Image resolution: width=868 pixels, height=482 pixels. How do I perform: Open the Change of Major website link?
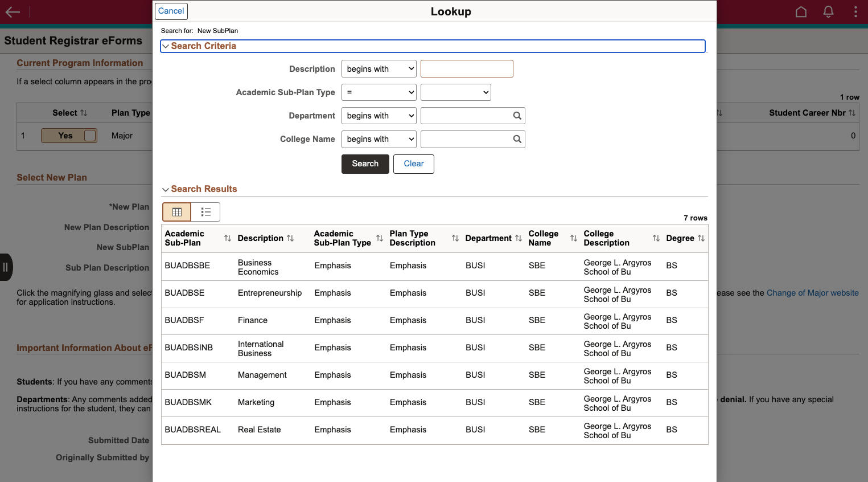pyautogui.click(x=813, y=293)
